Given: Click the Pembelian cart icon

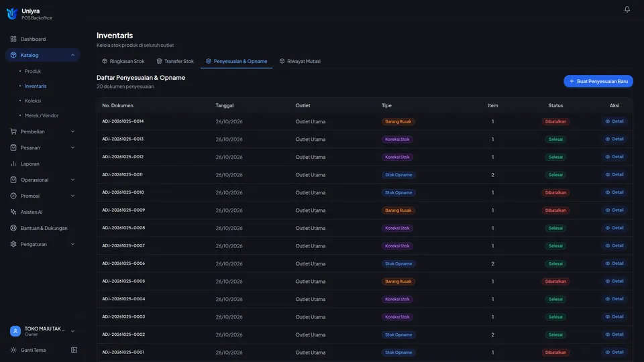Looking at the screenshot, I should point(13,131).
